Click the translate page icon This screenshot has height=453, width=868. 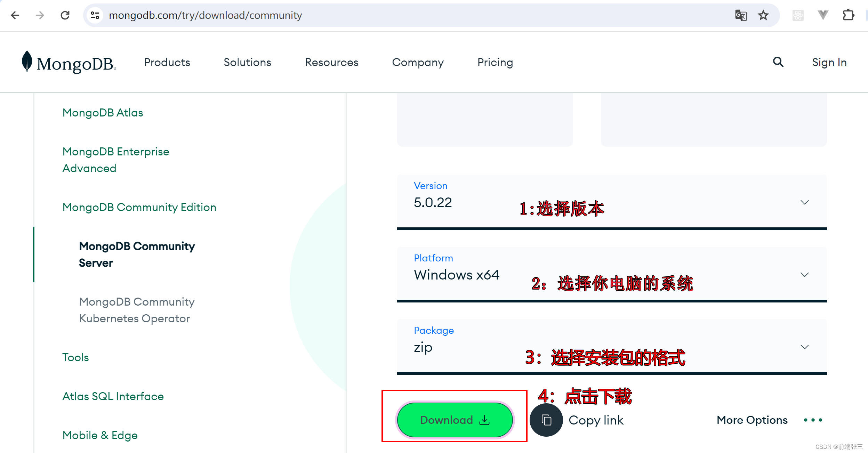tap(741, 15)
